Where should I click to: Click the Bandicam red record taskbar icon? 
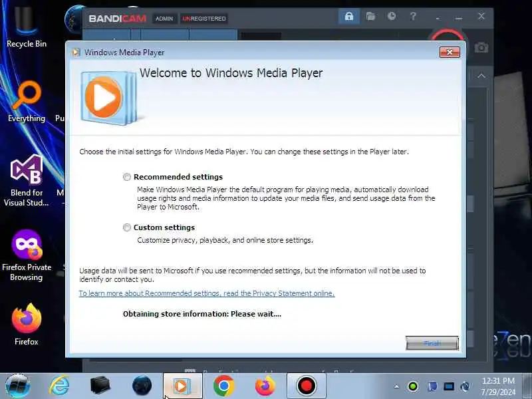tap(306, 386)
